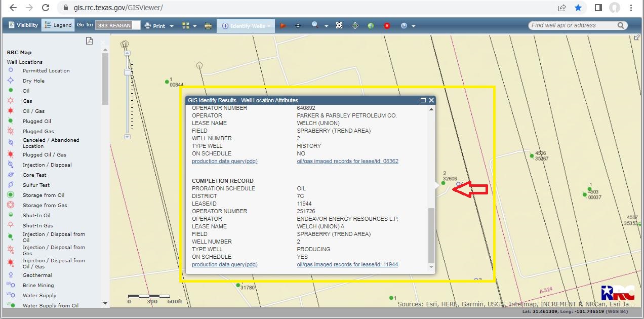This screenshot has width=644, height=319.
Task: Expand the help dropdown arrow
Action: coord(414,26)
